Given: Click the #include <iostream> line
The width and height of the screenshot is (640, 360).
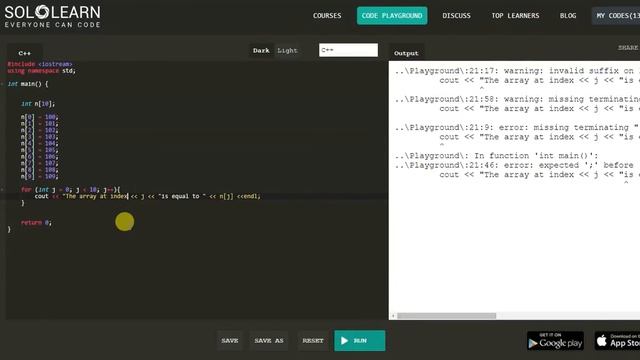Looking at the screenshot, I should click(40, 64).
